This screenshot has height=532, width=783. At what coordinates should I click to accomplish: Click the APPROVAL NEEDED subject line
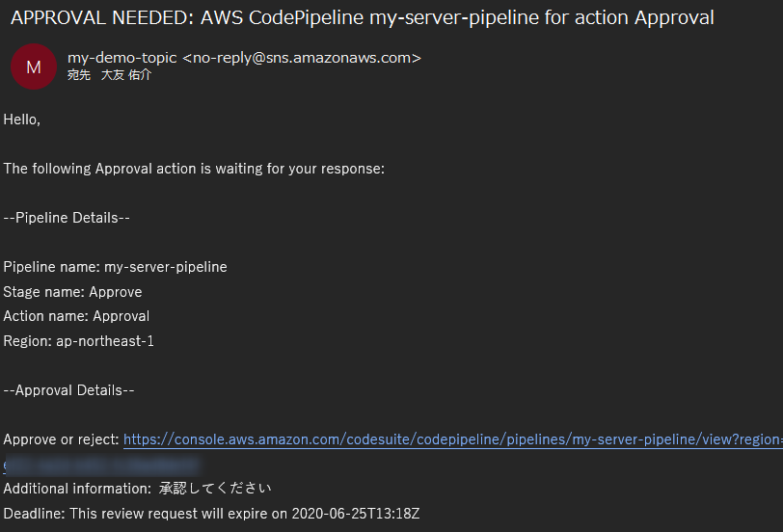363,18
